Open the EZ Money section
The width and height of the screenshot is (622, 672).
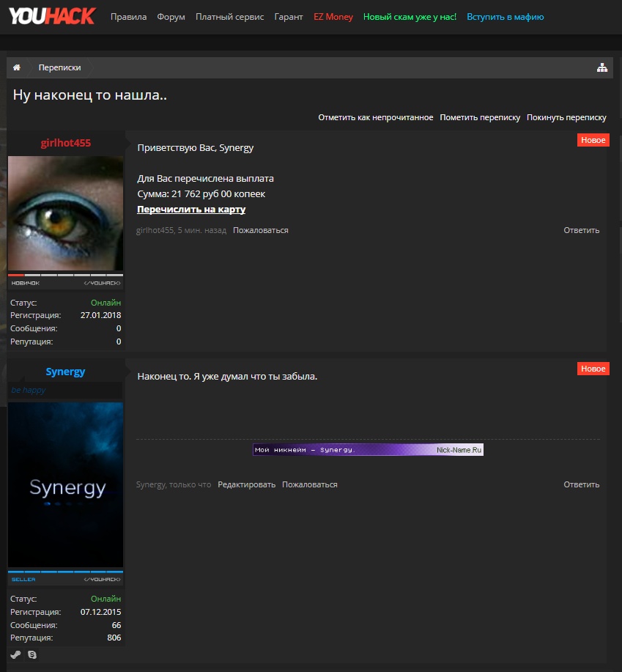333,17
